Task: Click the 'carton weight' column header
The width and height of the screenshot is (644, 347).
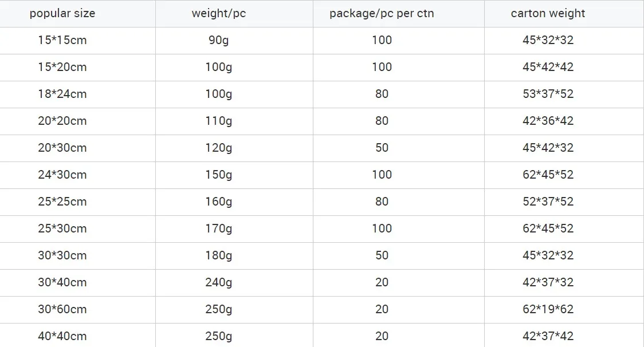Action: coord(548,13)
